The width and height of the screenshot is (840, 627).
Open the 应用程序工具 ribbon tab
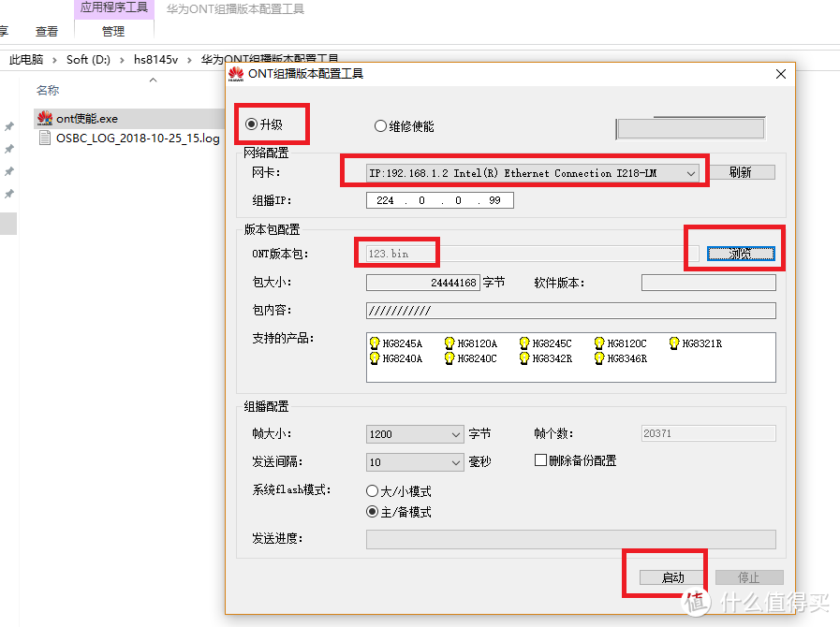[113, 8]
